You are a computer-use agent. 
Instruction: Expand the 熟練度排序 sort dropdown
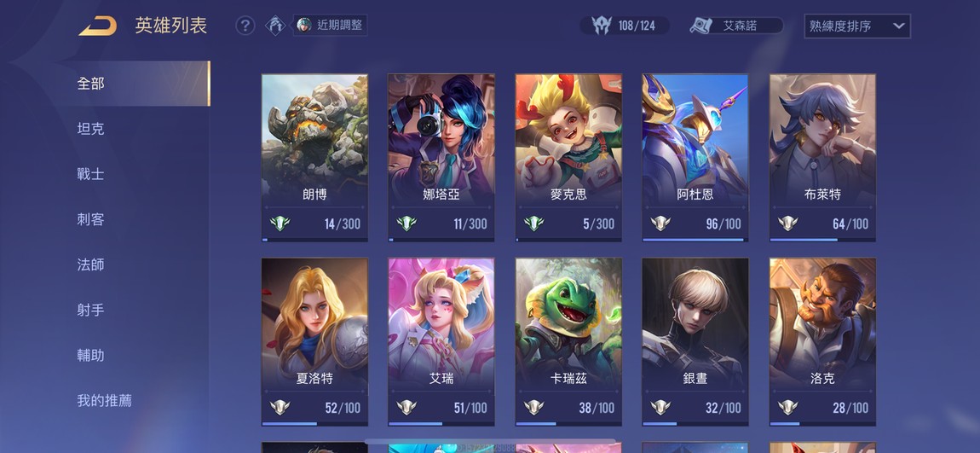click(x=857, y=26)
